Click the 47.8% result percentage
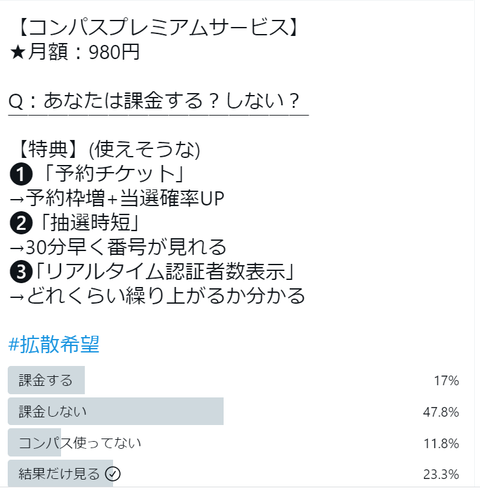480x504 pixels. 441,412
